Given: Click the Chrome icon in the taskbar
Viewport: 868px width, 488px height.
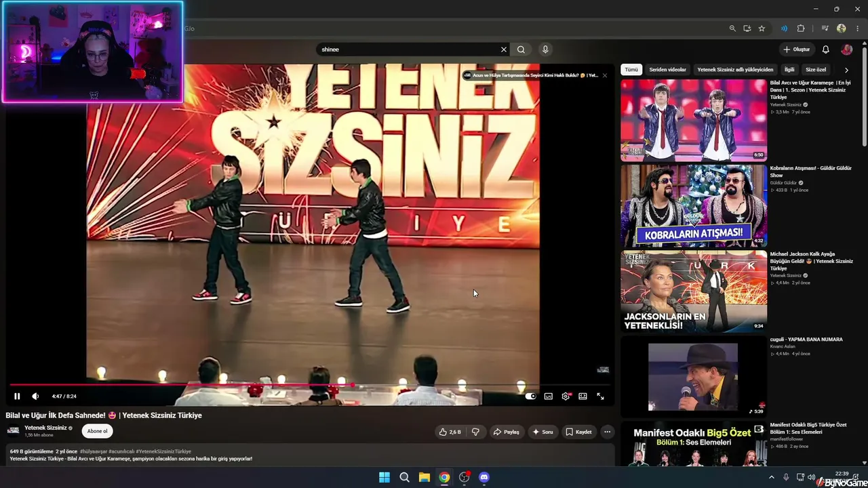Looking at the screenshot, I should tap(444, 477).
